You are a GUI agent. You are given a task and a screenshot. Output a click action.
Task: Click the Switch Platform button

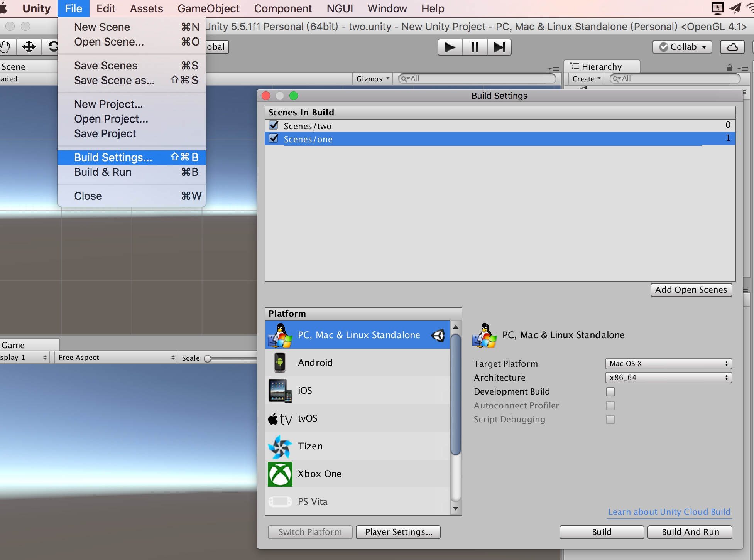coord(310,532)
